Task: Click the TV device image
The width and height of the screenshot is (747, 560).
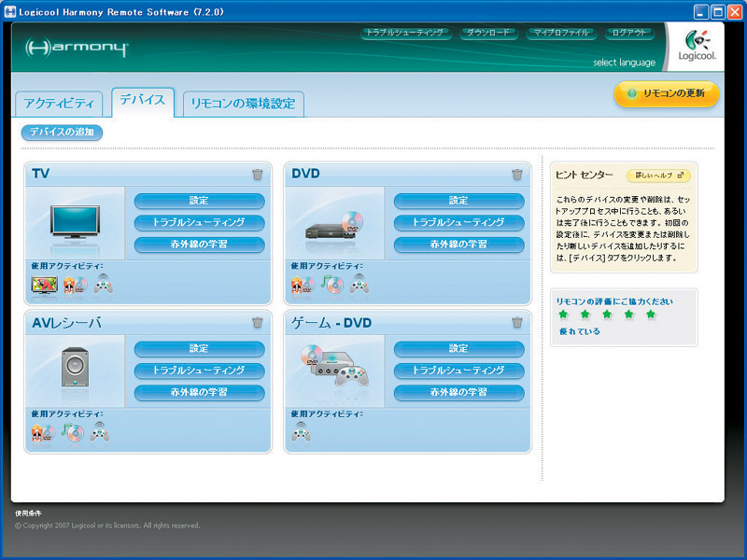Action: 75,222
